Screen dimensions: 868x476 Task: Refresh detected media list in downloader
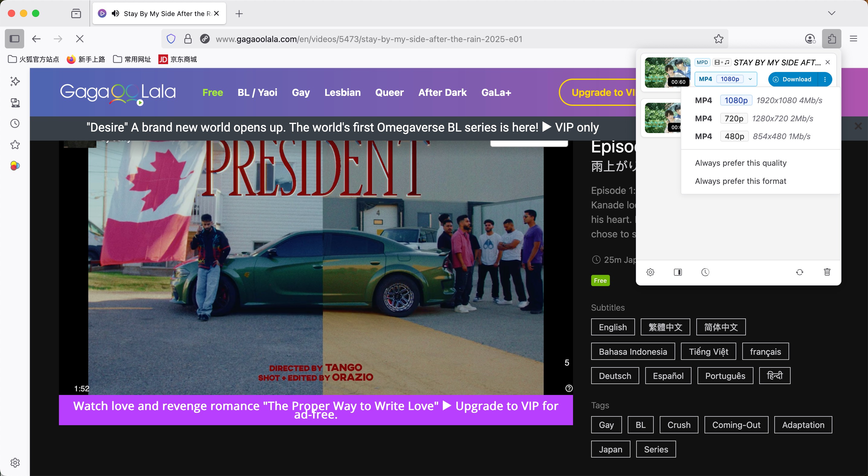[x=800, y=272]
